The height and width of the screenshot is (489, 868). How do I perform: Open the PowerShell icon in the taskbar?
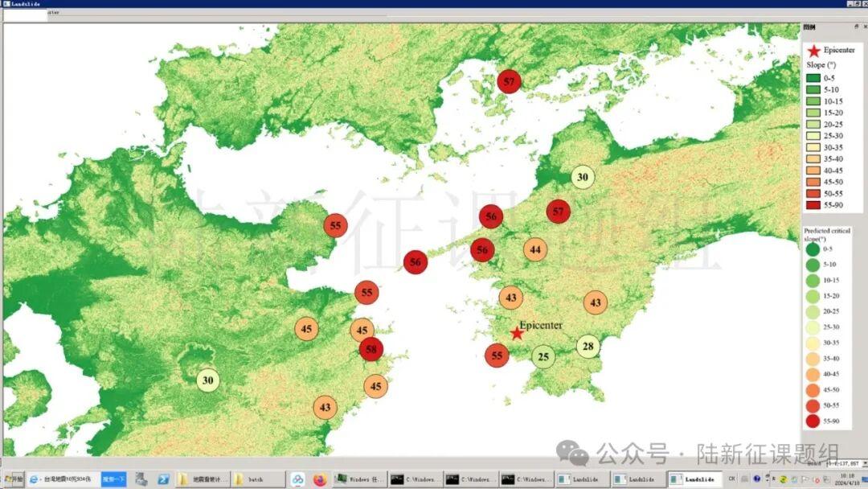163,479
